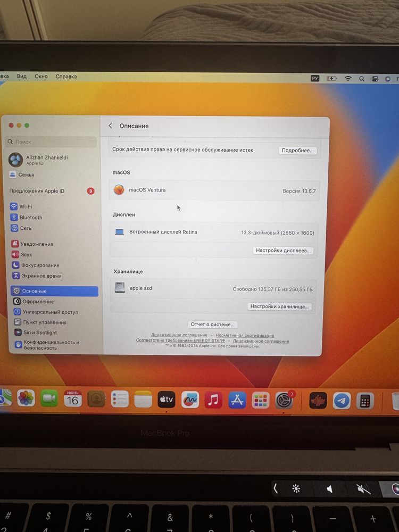Open Calendar showing 16 in the Dock
The width and height of the screenshot is (399, 532).
[x=72, y=398]
